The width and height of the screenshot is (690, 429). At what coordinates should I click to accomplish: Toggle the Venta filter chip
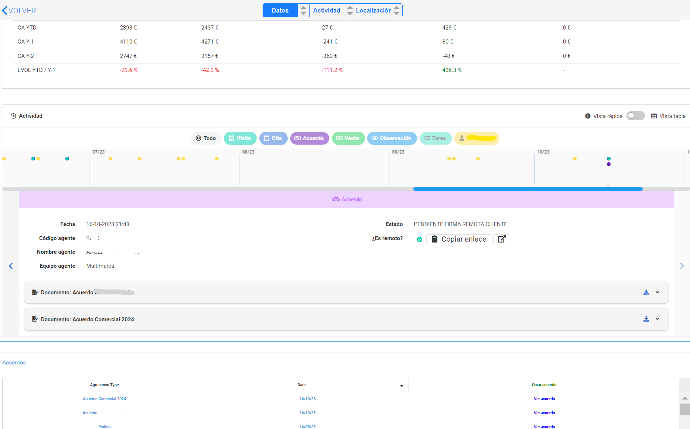pos(348,138)
